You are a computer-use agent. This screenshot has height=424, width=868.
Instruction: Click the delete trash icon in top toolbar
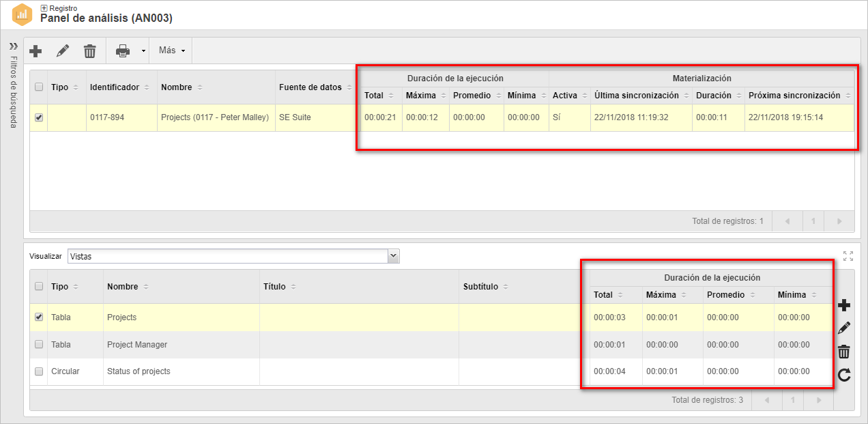pyautogui.click(x=89, y=51)
